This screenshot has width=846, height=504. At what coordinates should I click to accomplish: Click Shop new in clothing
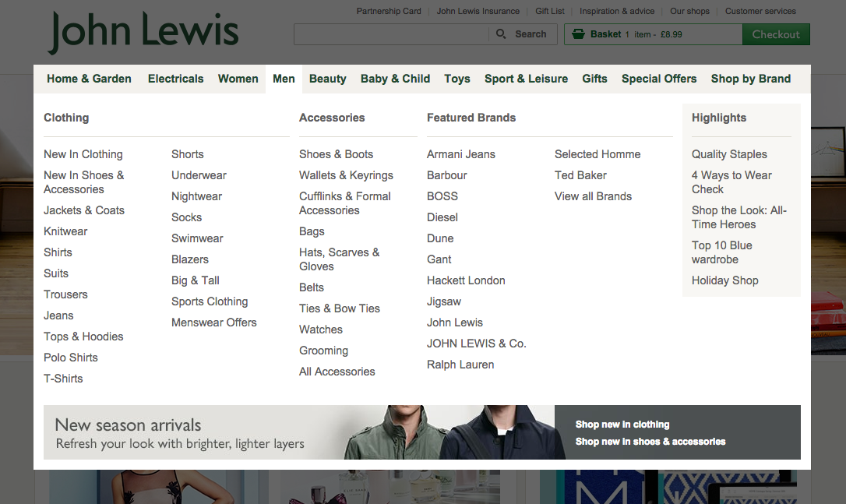622,425
